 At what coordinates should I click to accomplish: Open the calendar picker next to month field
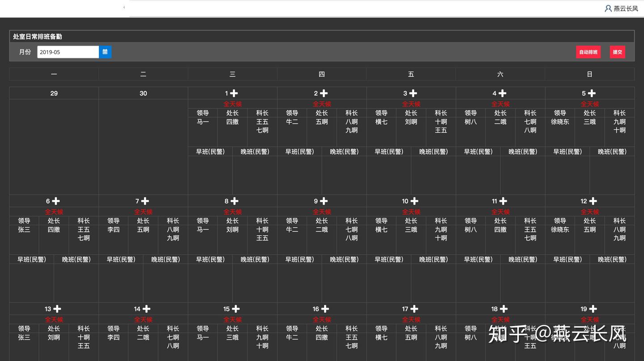(105, 52)
